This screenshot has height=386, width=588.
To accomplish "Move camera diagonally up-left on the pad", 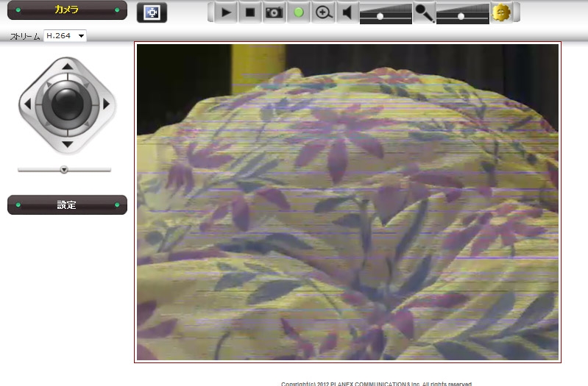I will coord(48,85).
